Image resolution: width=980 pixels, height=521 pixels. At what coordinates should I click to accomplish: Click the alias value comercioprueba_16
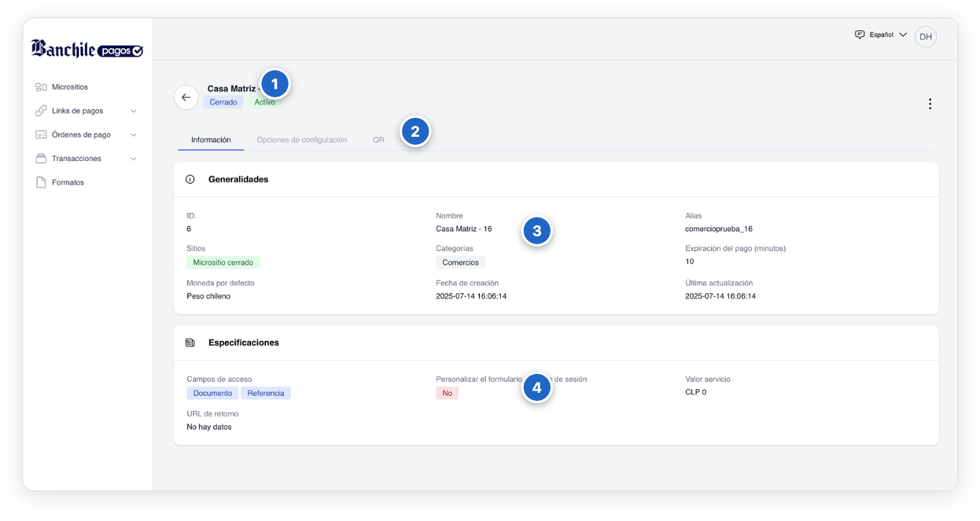[x=719, y=229]
